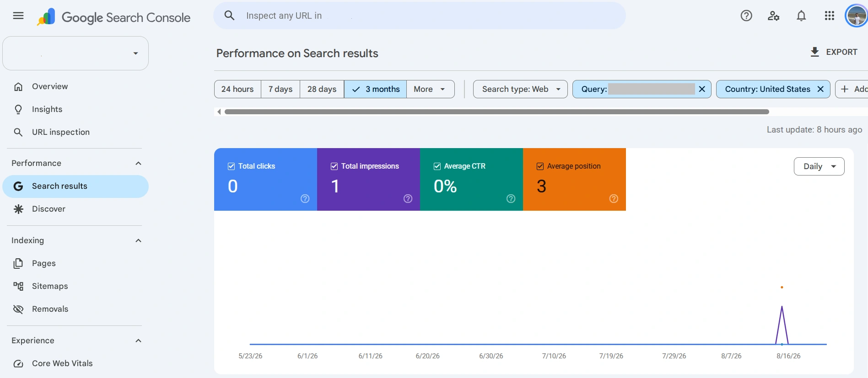Viewport: 868px width, 378px height.
Task: Open the Removals report
Action: tap(75, 309)
